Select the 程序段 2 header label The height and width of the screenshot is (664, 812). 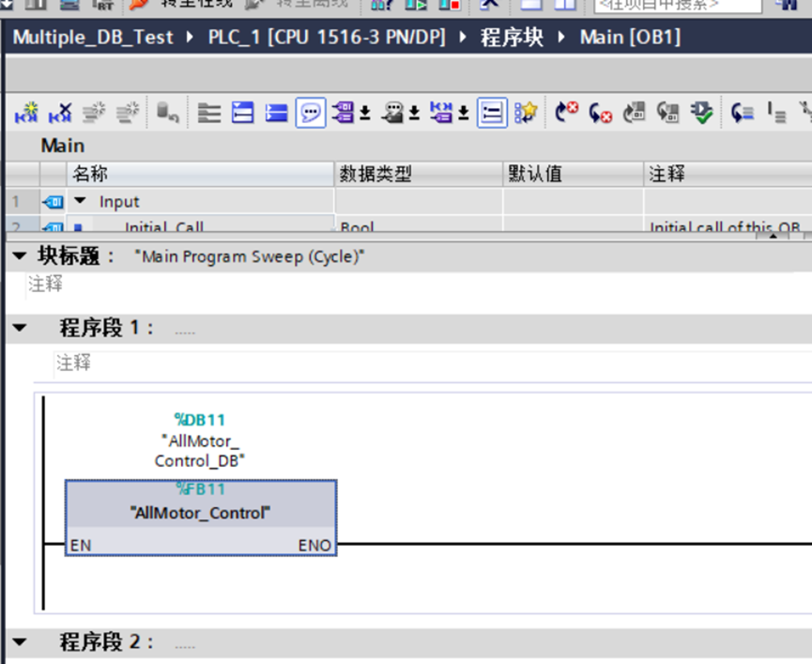pos(106,641)
